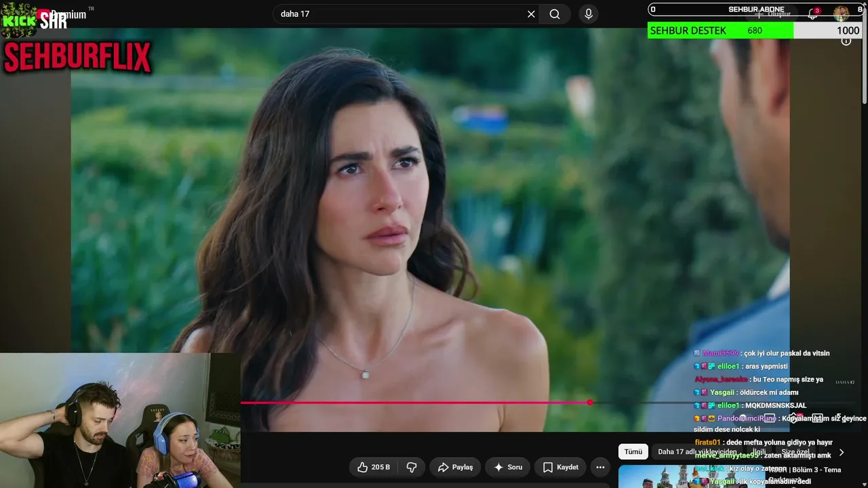Click the magnifier search button

click(x=555, y=14)
